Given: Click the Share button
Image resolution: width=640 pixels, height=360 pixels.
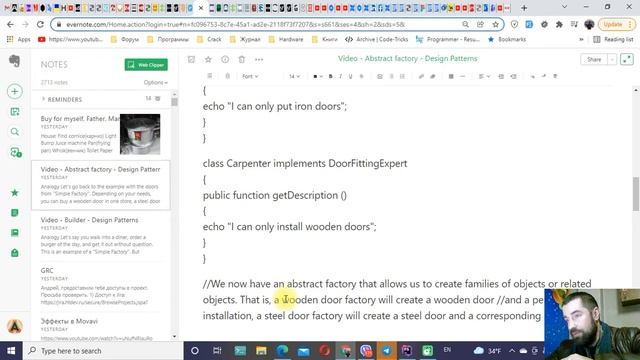Looking at the screenshot, I should (x=594, y=60).
